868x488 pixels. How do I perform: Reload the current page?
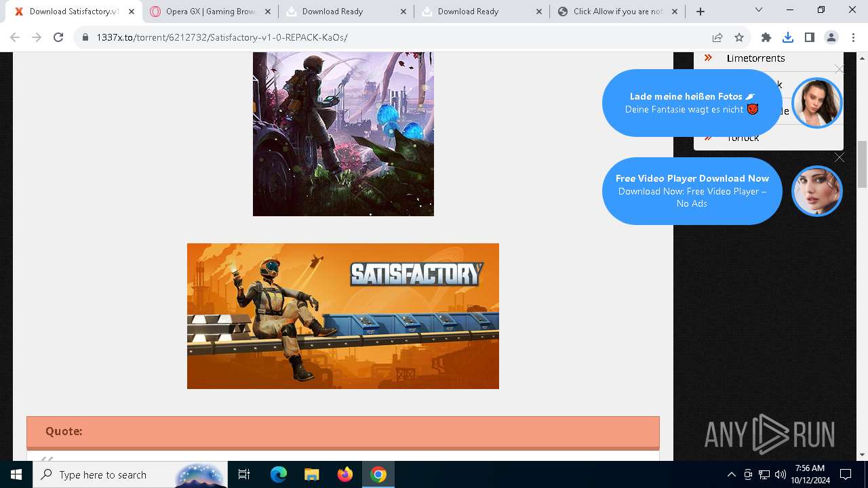tap(58, 37)
